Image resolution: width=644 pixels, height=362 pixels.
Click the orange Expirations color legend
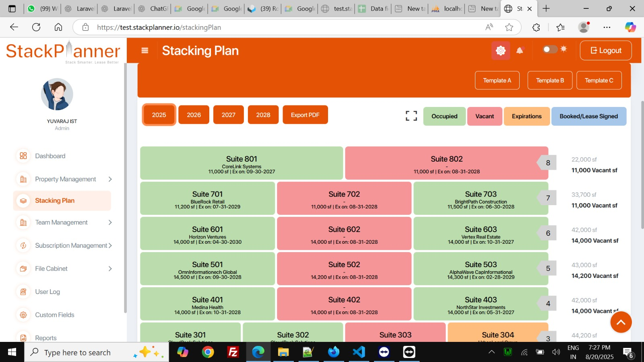(526, 116)
